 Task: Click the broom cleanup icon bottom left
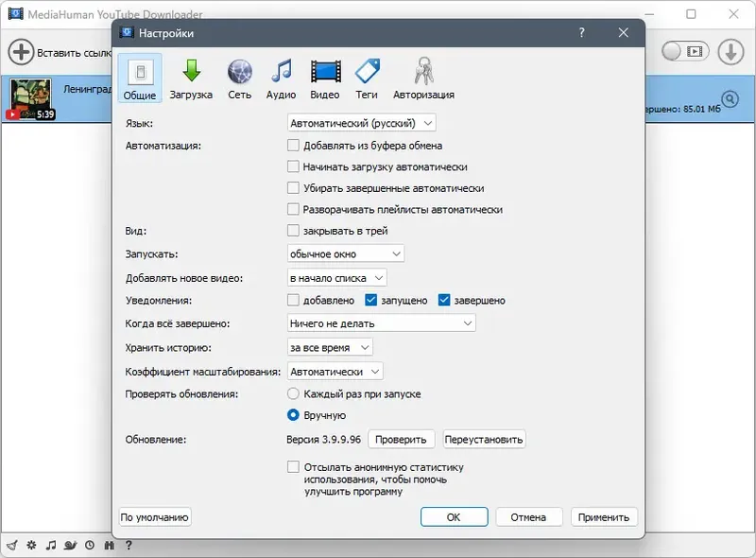click(12, 546)
